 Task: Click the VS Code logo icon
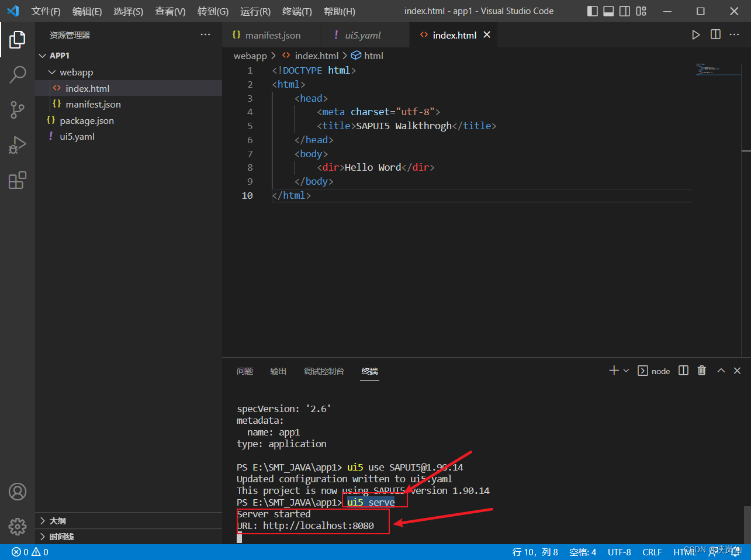tap(13, 11)
